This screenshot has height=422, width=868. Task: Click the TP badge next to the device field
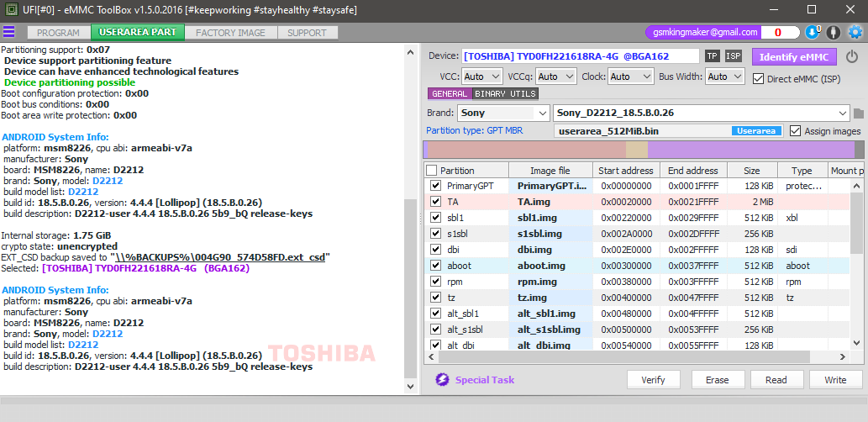(713, 56)
